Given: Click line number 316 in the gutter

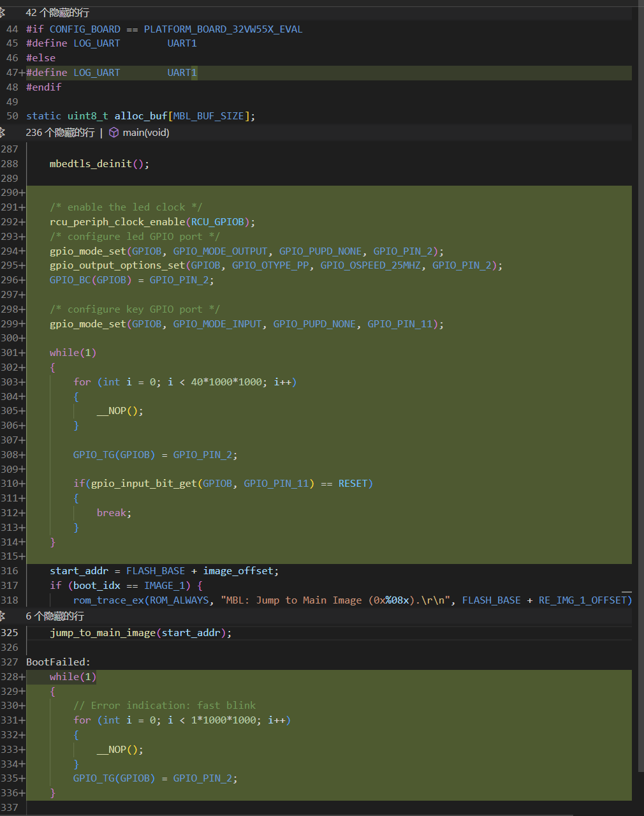Looking at the screenshot, I should click(10, 571).
